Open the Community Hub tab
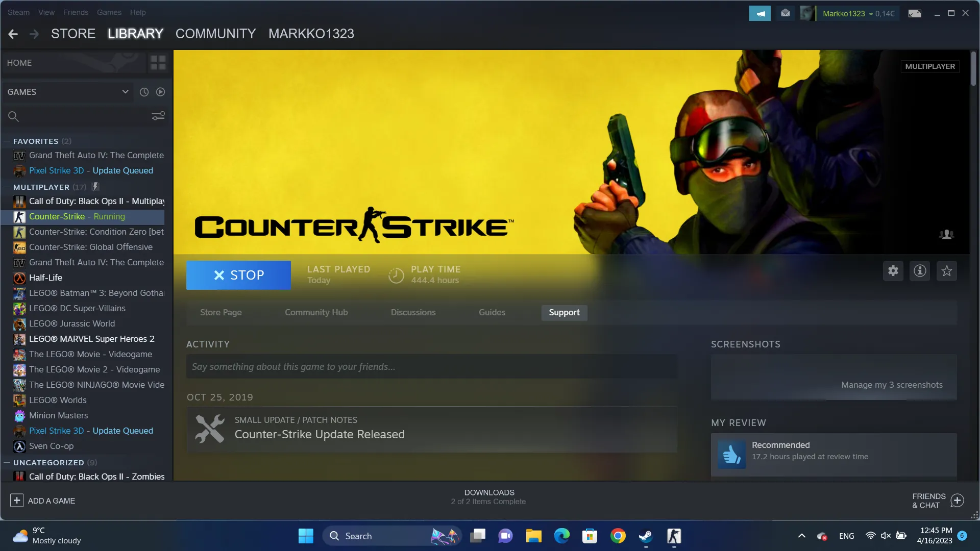Image resolution: width=980 pixels, height=551 pixels. tap(316, 312)
